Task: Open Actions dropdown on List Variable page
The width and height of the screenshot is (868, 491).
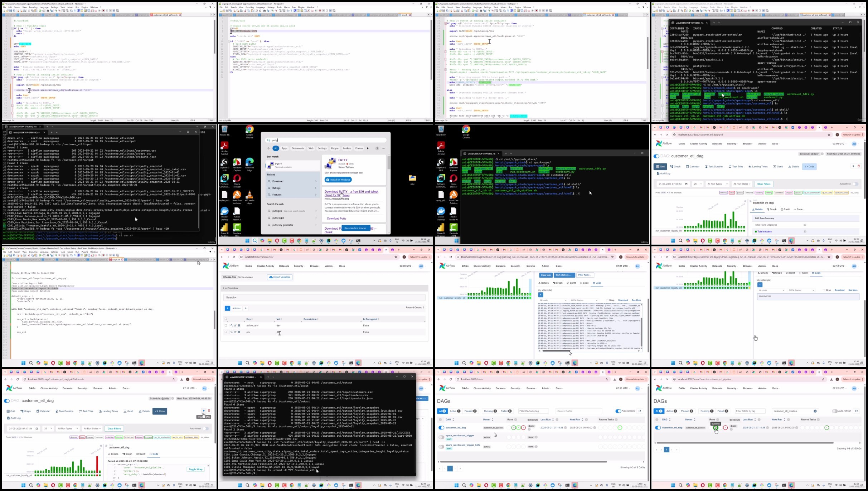Action: pos(237,308)
